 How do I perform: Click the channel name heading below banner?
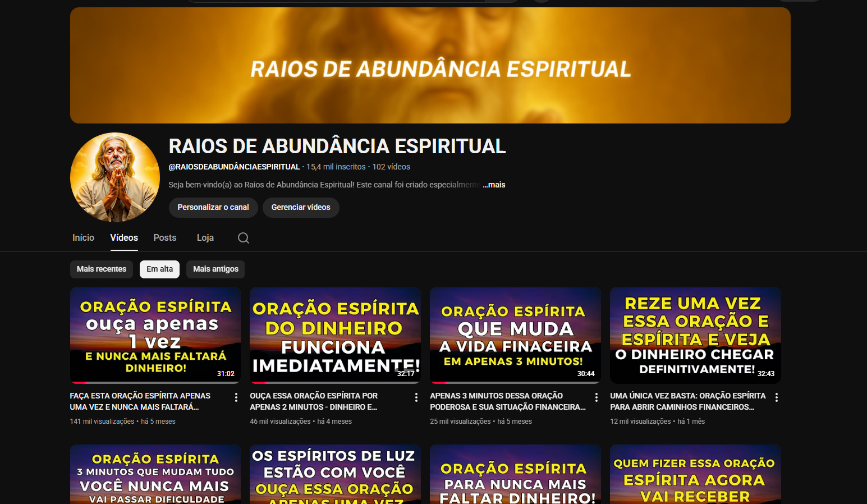tap(337, 146)
